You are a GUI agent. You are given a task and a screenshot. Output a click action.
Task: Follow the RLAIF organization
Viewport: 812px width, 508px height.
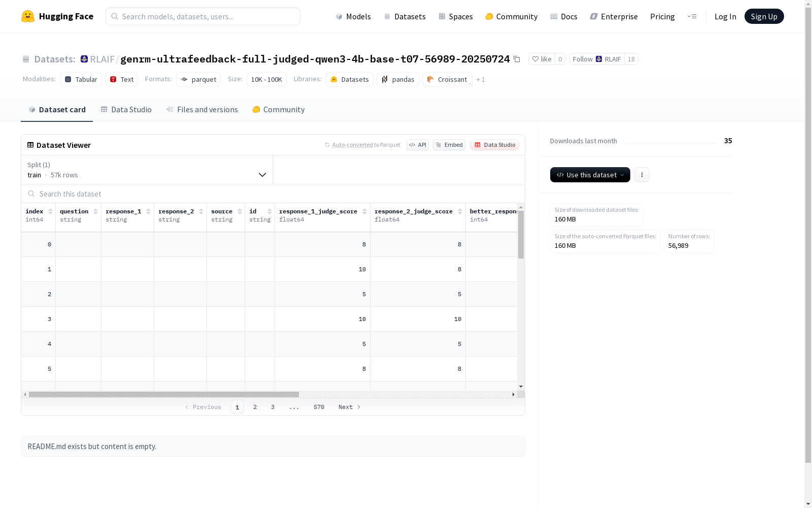(x=596, y=59)
